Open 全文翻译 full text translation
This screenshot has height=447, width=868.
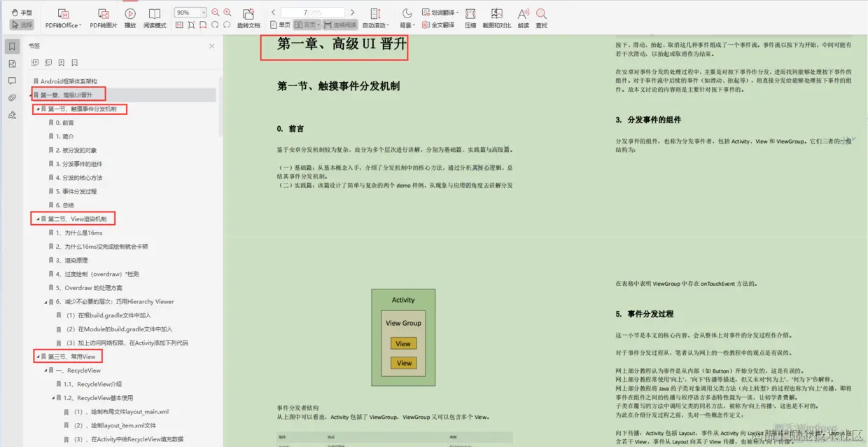438,25
